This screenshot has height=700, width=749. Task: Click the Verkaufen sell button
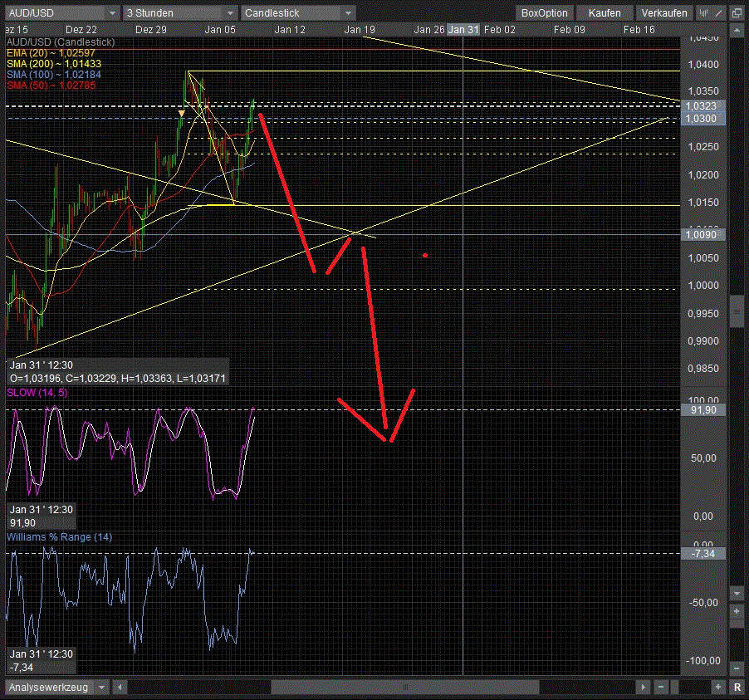[664, 12]
